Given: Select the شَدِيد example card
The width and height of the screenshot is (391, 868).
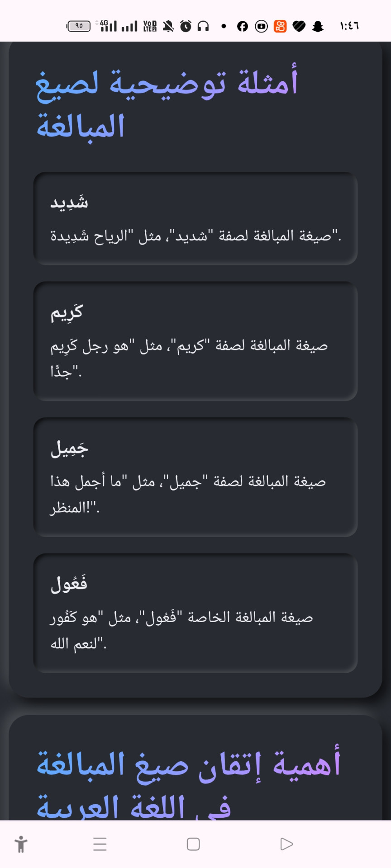Looking at the screenshot, I should tap(195, 218).
